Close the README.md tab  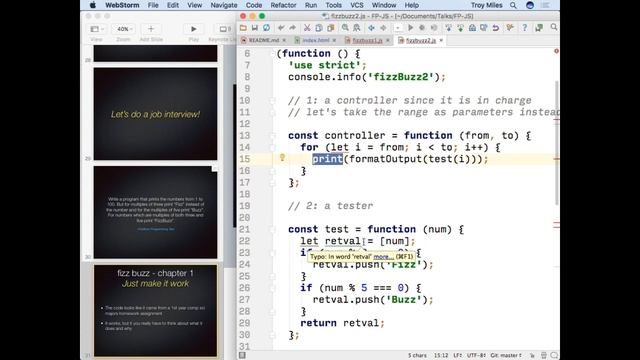tap(284, 40)
